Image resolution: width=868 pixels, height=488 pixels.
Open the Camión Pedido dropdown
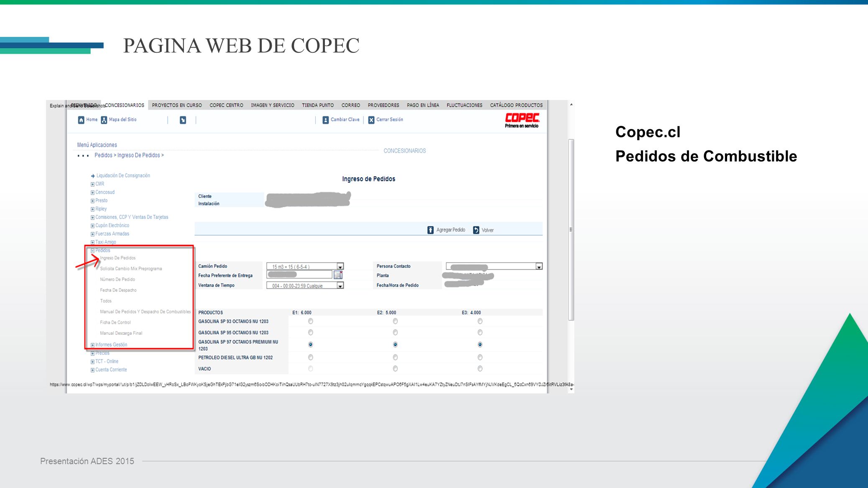point(340,267)
